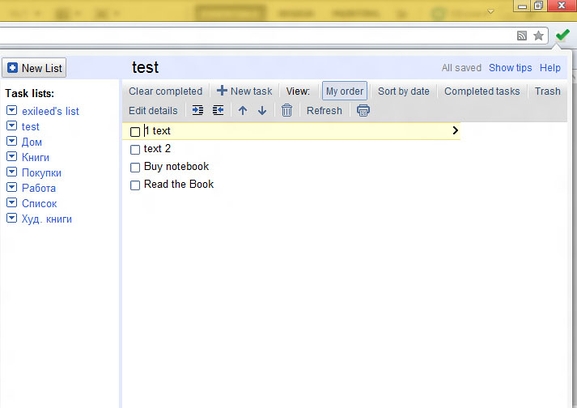Open the Дом task list
The image size is (577, 408).
(x=32, y=142)
